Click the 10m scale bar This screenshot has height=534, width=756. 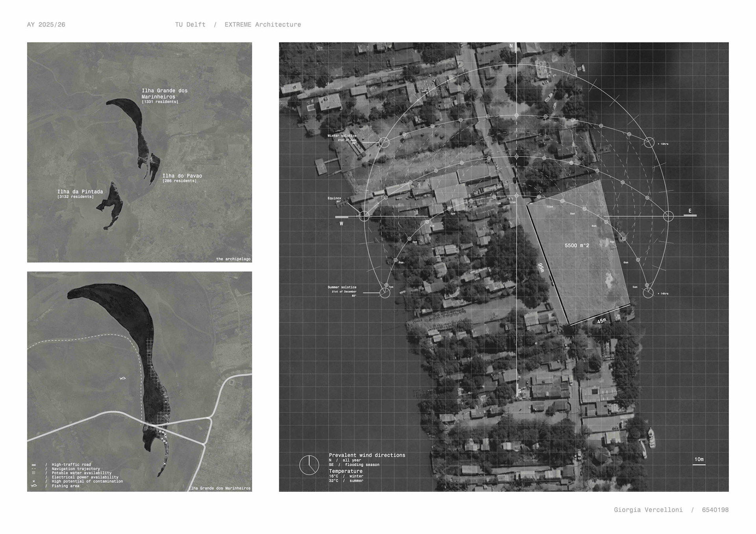[x=699, y=465]
